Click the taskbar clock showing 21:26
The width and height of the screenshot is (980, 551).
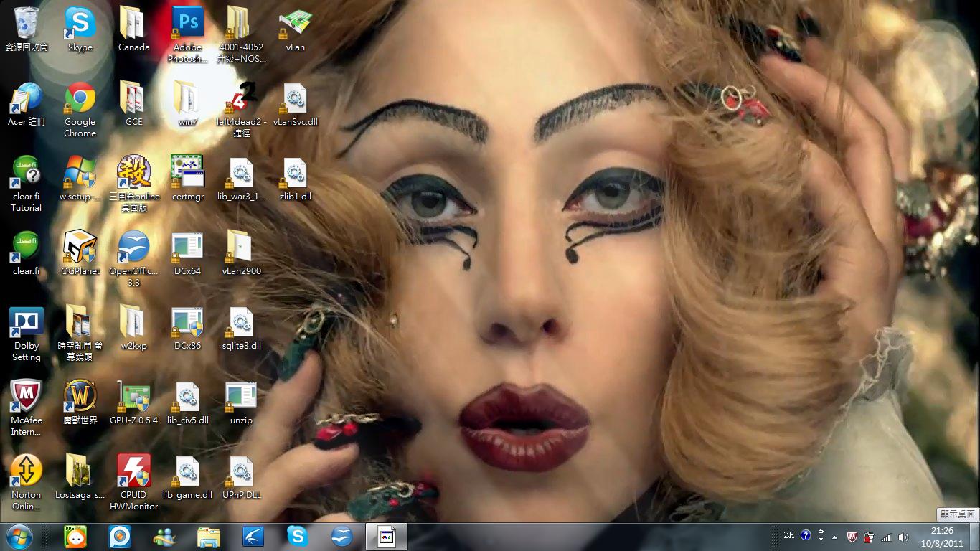click(942, 537)
